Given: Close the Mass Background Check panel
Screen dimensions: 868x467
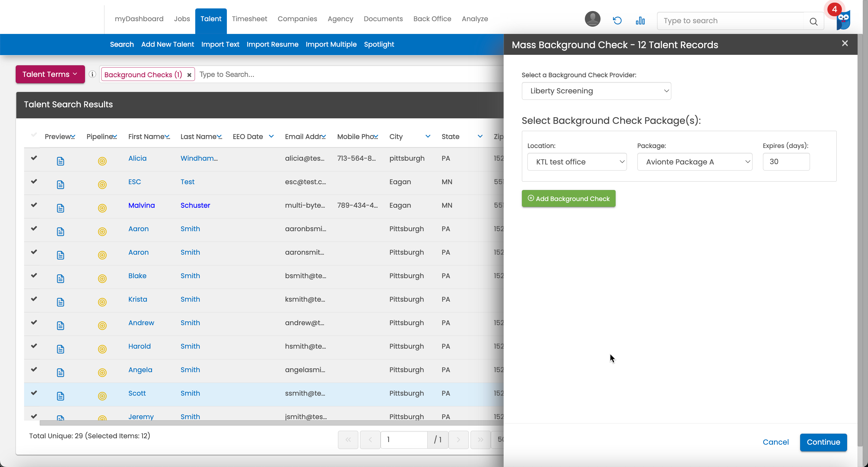Looking at the screenshot, I should point(845,44).
